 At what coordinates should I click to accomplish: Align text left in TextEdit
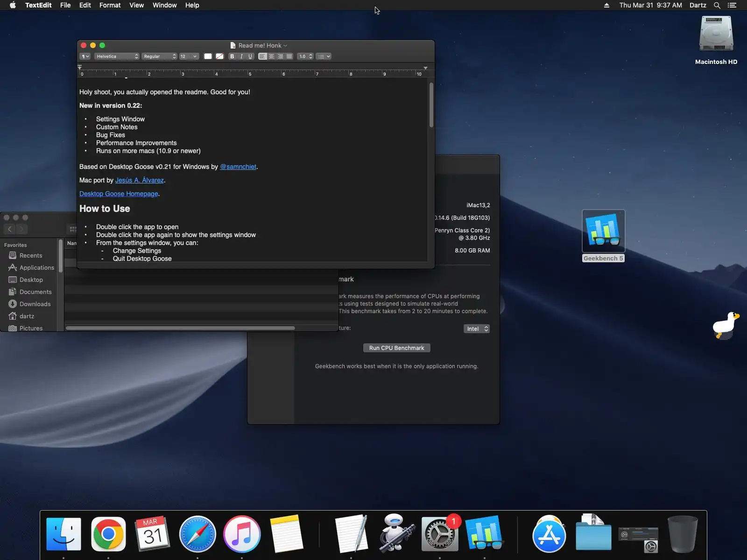pos(262,56)
